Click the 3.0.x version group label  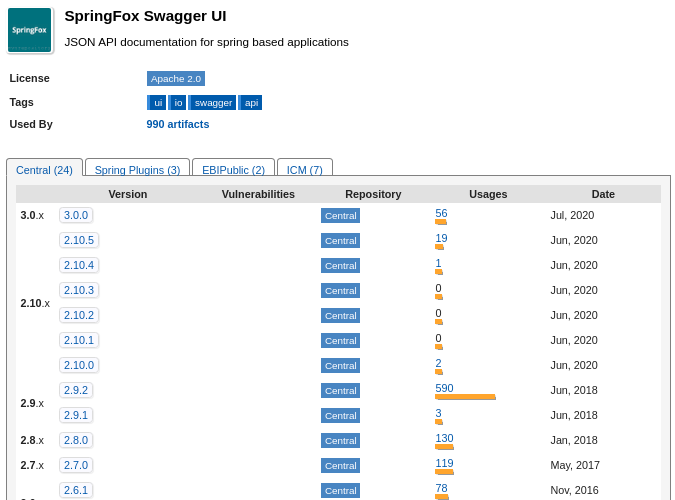[32, 215]
